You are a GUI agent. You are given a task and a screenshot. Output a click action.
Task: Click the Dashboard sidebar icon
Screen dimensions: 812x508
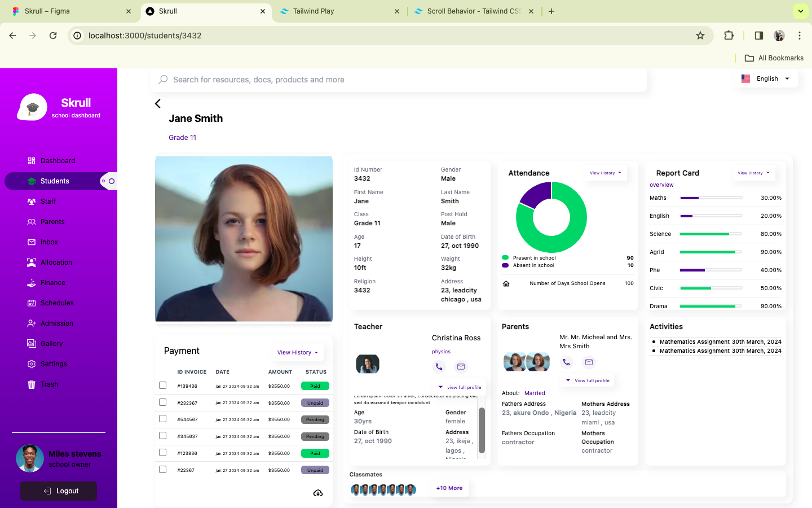coord(32,161)
